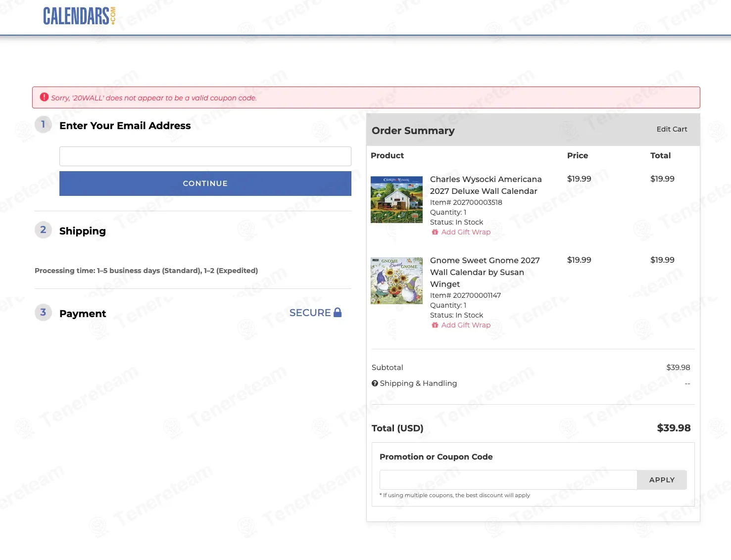The height and width of the screenshot is (560, 731).
Task: Apply the coupon code
Action: pyautogui.click(x=662, y=480)
